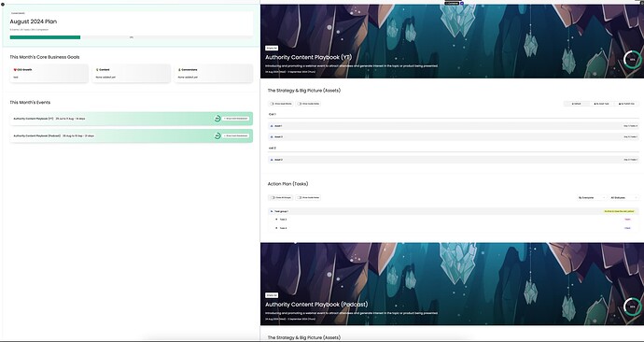644x342 pixels.
Task: Click progress ring on YT event row
Action: tap(217, 119)
